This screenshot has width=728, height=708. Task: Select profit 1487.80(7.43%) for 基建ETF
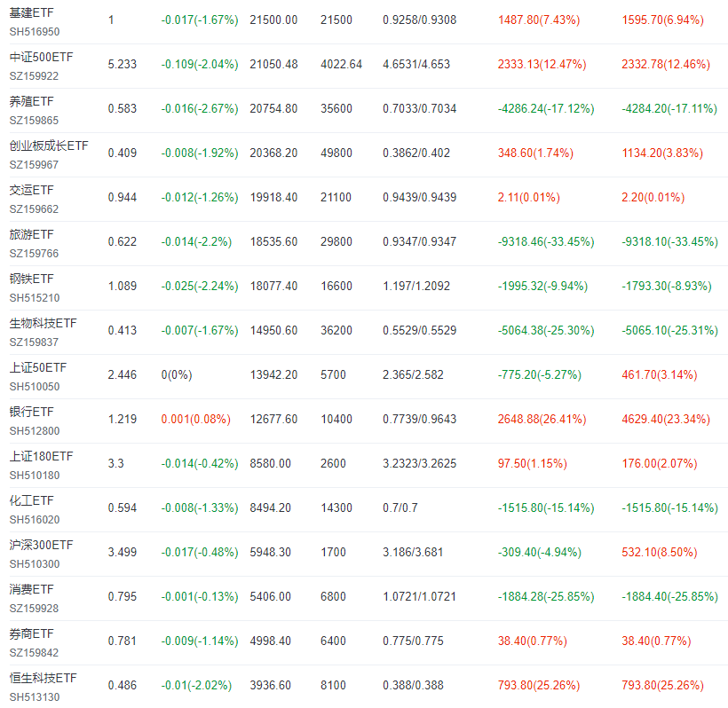539,20
